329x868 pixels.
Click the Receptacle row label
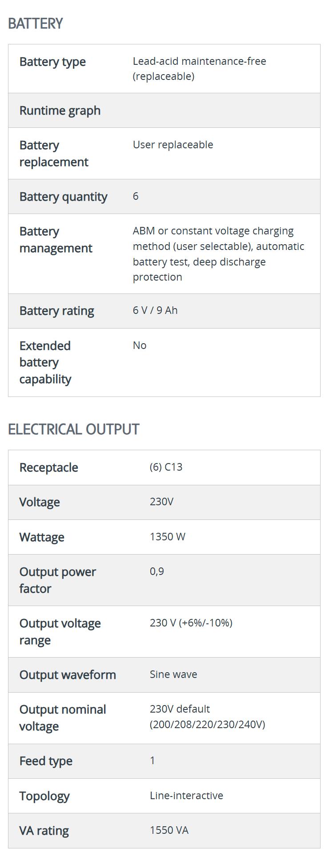point(49,468)
